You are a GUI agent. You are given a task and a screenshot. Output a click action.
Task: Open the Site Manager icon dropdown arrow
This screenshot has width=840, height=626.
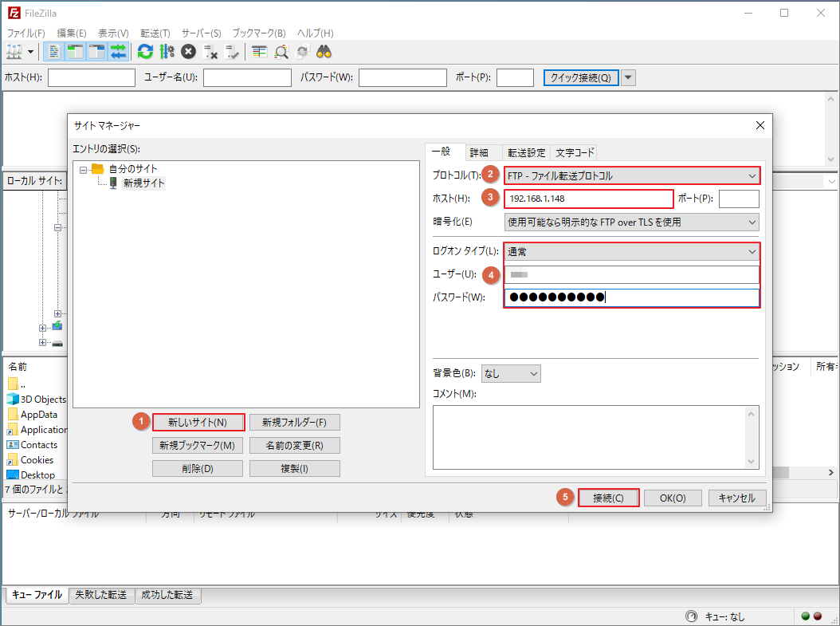click(30, 52)
